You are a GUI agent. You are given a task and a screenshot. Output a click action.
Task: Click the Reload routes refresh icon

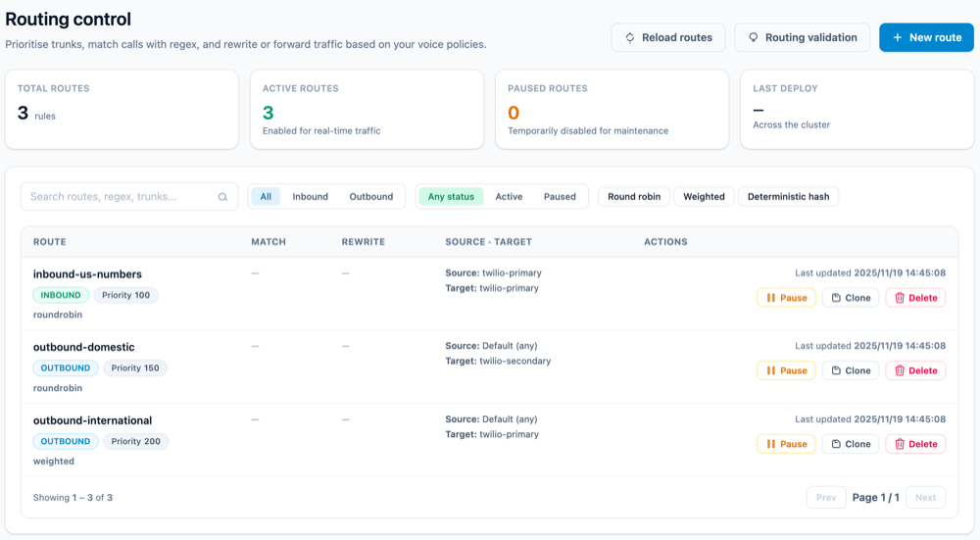pyautogui.click(x=630, y=37)
